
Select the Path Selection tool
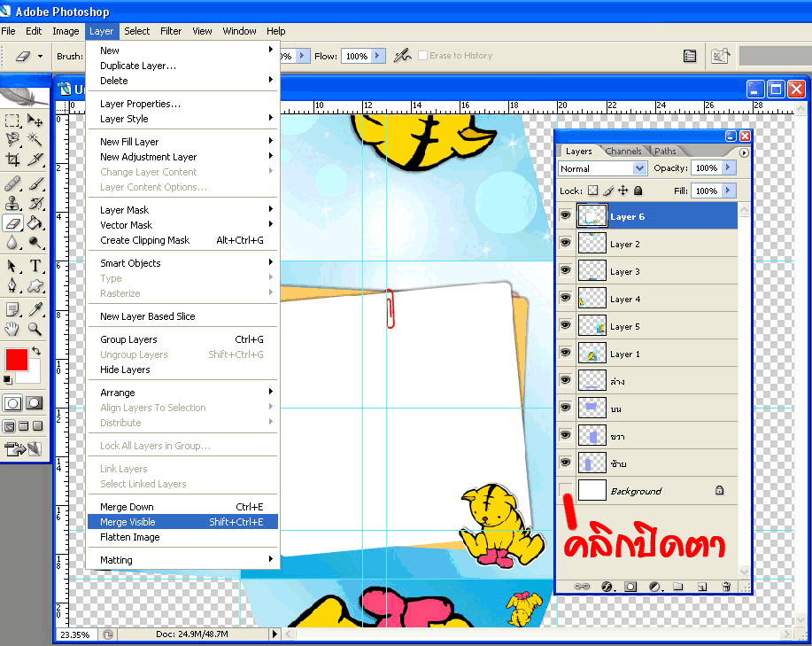coord(12,266)
